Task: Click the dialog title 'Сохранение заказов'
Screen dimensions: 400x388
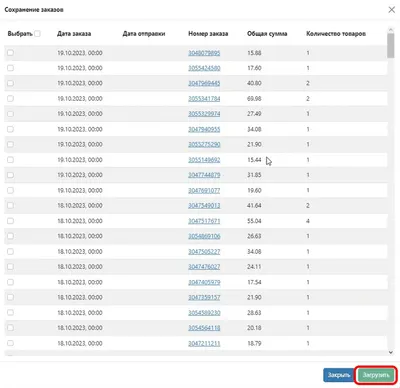Action: 34,10
